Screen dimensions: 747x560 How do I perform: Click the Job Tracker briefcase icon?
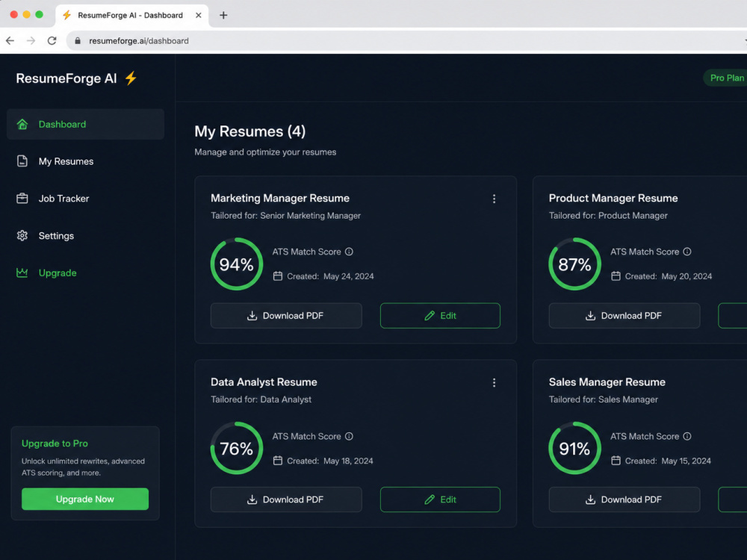click(22, 199)
